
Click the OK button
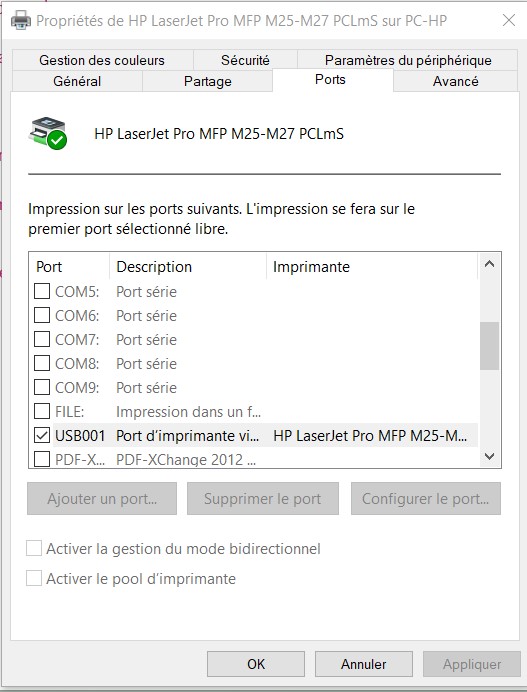coord(256,664)
